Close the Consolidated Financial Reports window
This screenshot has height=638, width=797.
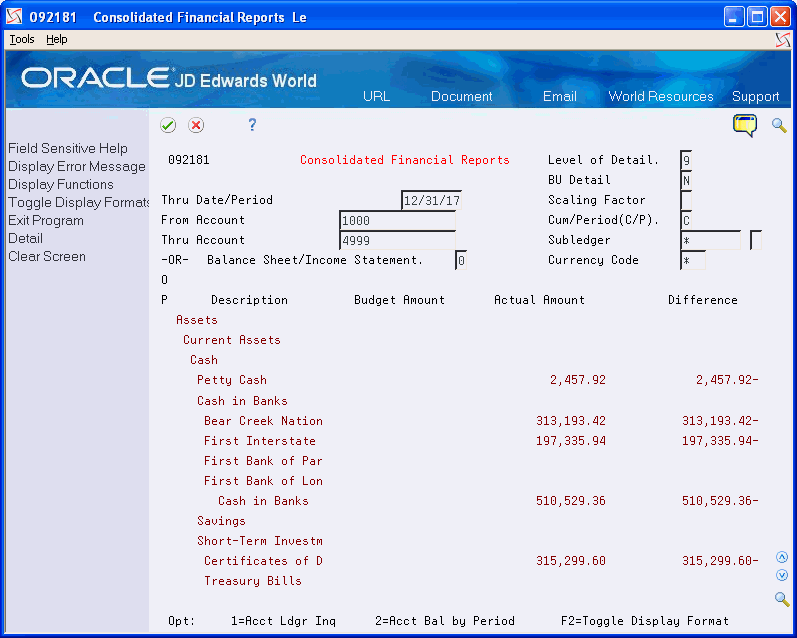click(x=780, y=17)
